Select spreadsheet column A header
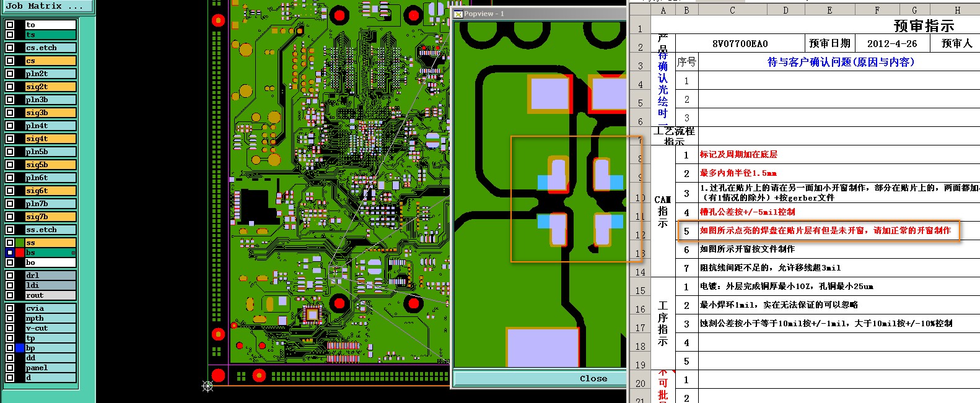Viewport: 980px width, 403px height. (x=663, y=10)
